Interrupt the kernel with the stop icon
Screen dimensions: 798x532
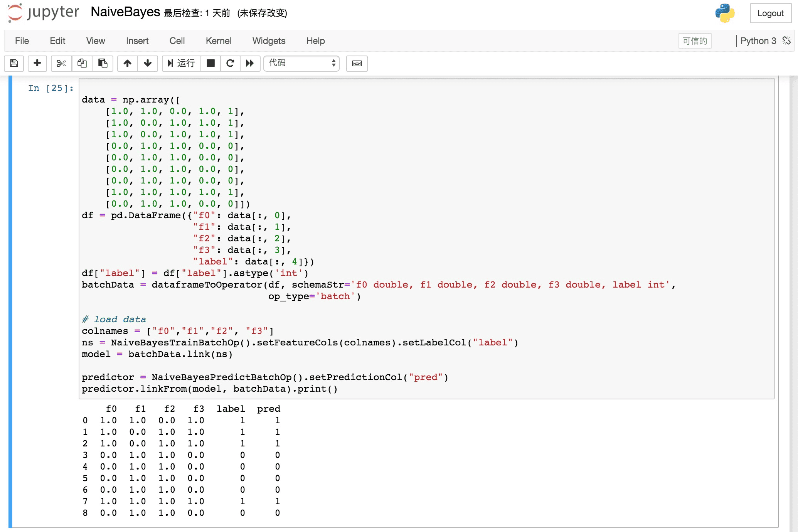pos(210,64)
